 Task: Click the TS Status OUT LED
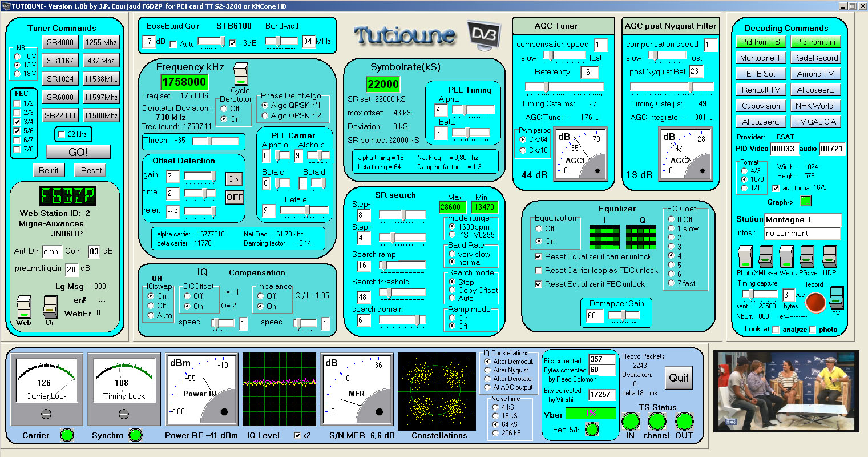684,422
